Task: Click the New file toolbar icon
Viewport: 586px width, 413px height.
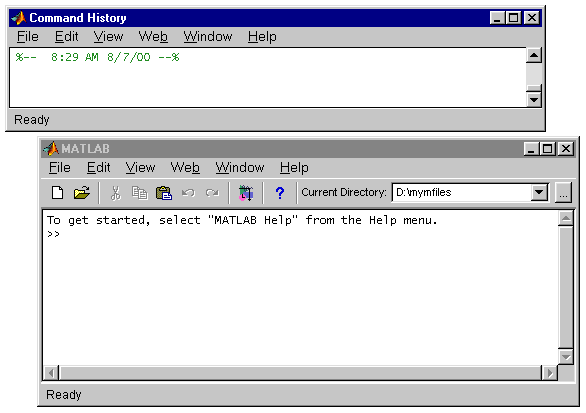Action: [x=57, y=193]
